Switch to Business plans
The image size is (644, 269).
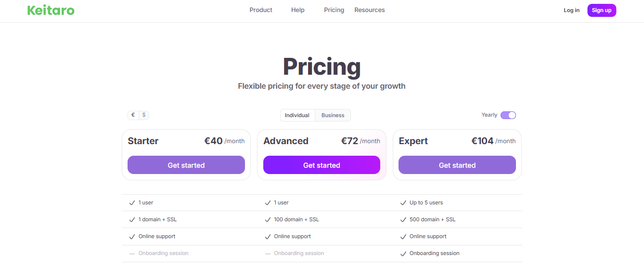point(333,115)
